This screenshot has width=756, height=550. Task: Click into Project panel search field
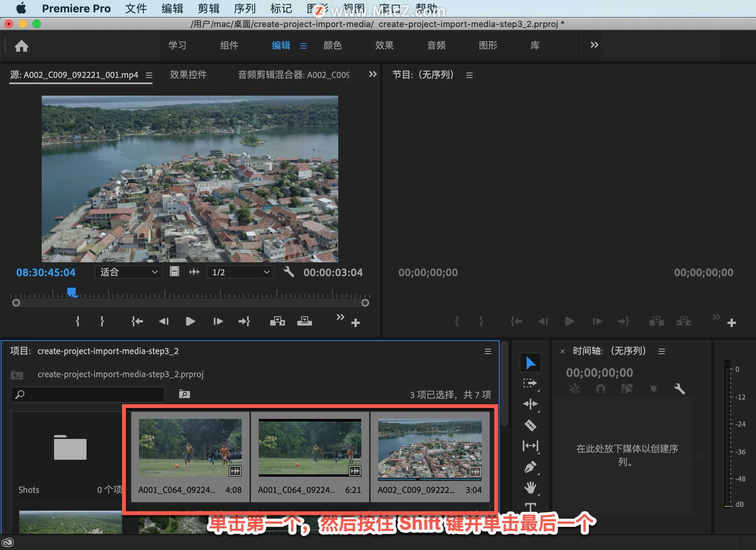tap(88, 394)
